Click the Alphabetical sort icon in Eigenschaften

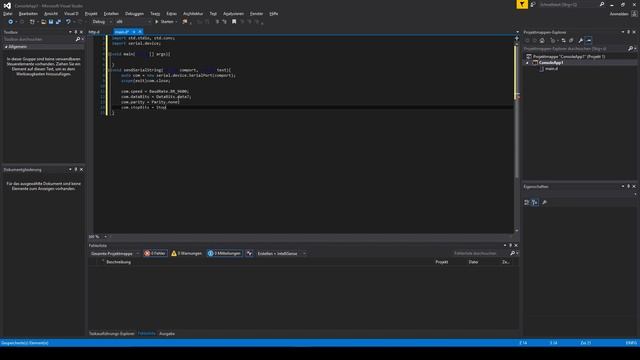point(534,202)
